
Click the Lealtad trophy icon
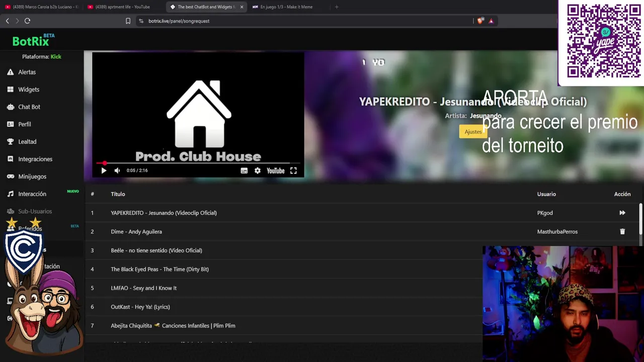[x=10, y=142]
